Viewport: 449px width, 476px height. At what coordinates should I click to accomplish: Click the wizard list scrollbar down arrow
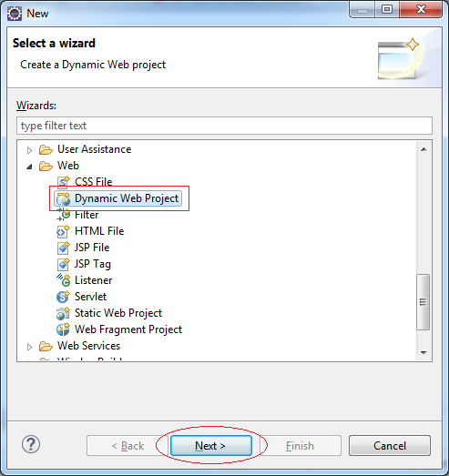(423, 353)
